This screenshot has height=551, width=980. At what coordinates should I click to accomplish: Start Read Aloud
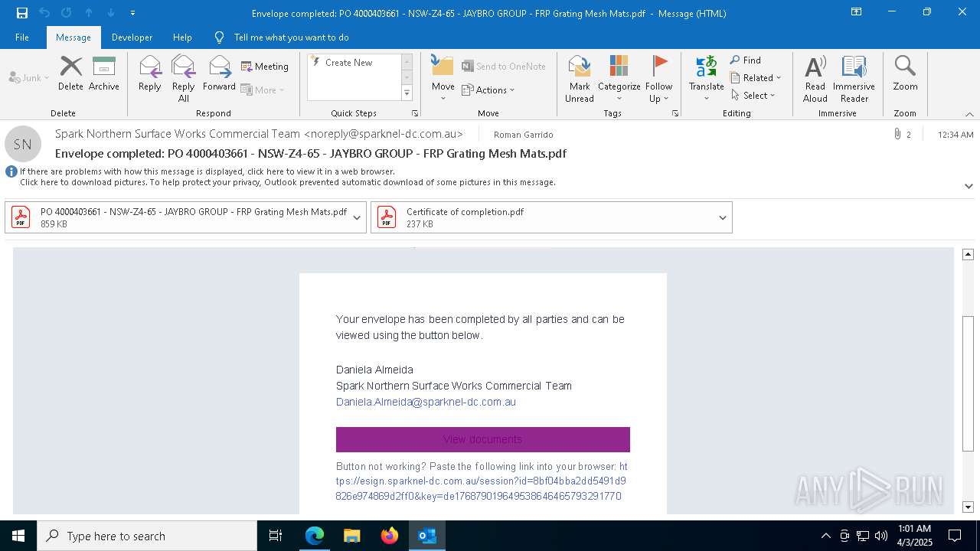[x=815, y=79]
